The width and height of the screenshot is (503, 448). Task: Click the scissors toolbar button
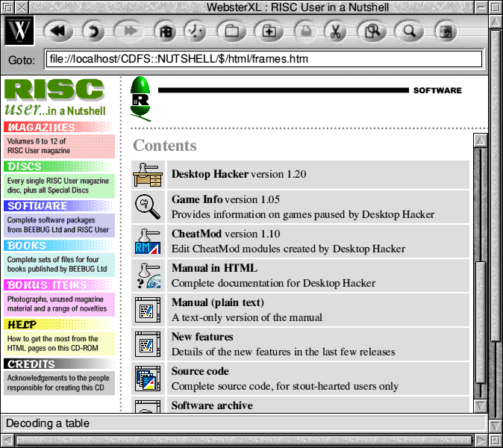pyautogui.click(x=335, y=31)
